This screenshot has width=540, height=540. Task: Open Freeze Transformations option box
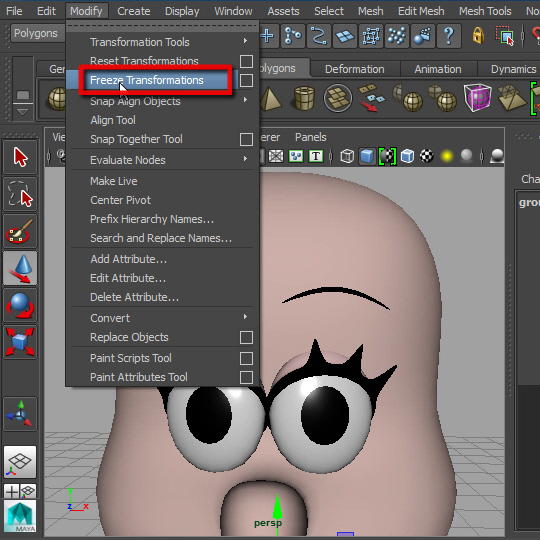[246, 81]
